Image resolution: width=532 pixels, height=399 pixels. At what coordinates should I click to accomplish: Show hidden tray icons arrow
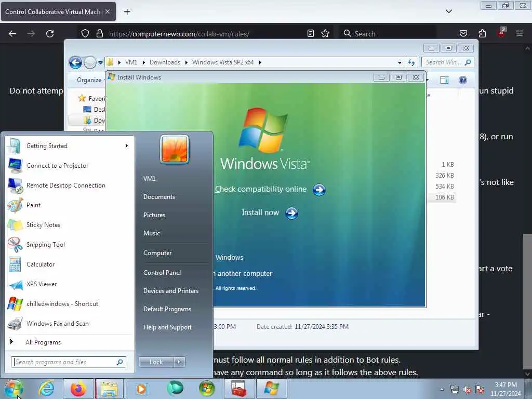pos(442,390)
